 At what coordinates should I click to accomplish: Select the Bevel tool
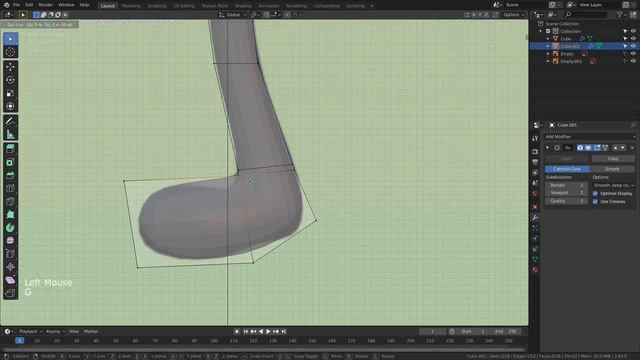(11, 176)
